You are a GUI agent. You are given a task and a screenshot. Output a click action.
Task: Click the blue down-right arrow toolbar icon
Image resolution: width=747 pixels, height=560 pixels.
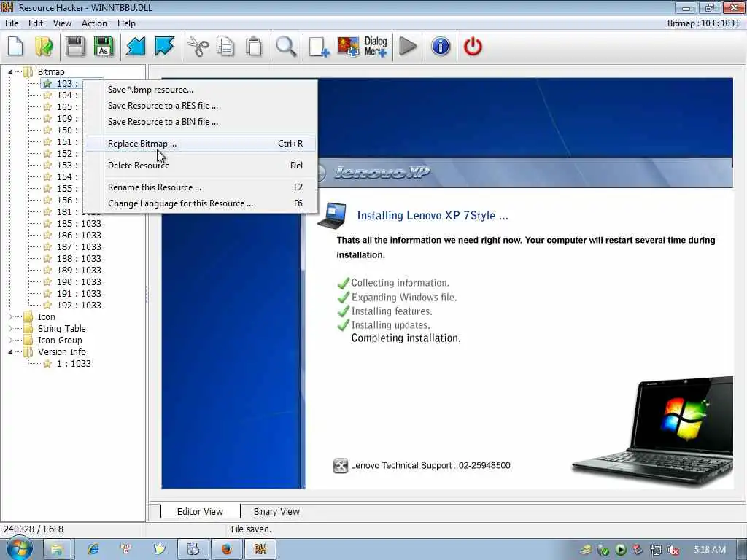tap(164, 47)
